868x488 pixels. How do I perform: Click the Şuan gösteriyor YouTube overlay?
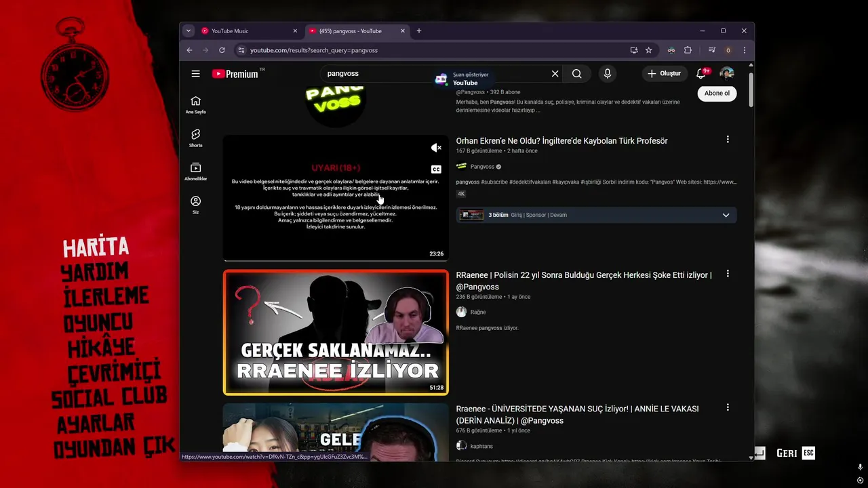point(465,79)
